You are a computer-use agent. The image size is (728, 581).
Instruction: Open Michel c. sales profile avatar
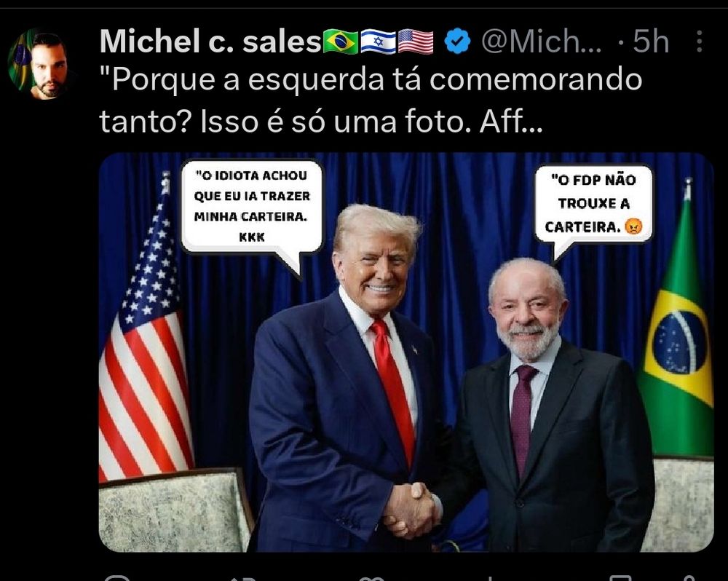[38, 63]
